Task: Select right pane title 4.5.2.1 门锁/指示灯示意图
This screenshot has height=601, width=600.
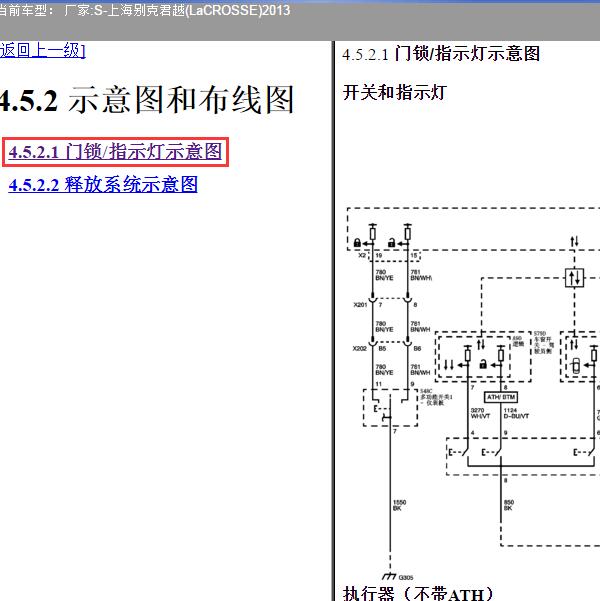Action: click(x=441, y=54)
